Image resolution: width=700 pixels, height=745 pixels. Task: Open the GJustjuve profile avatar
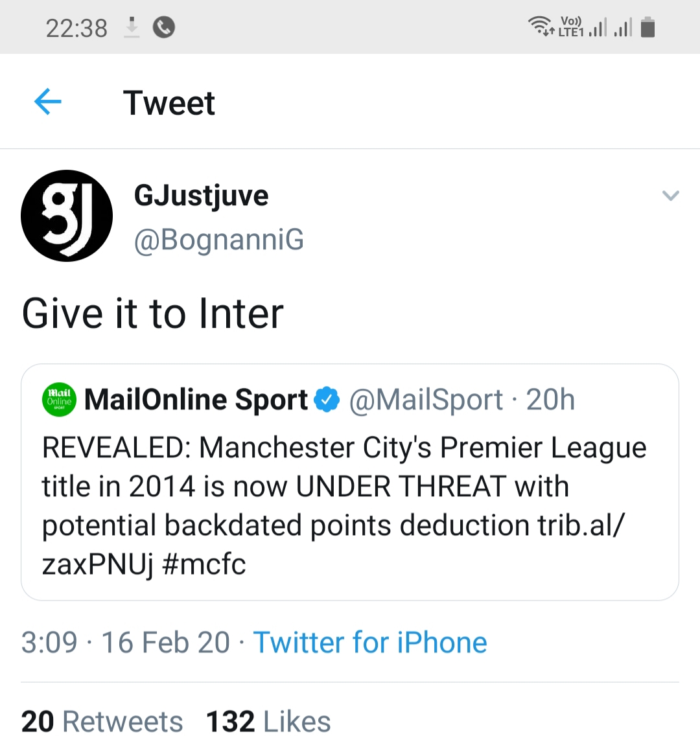[x=67, y=216]
